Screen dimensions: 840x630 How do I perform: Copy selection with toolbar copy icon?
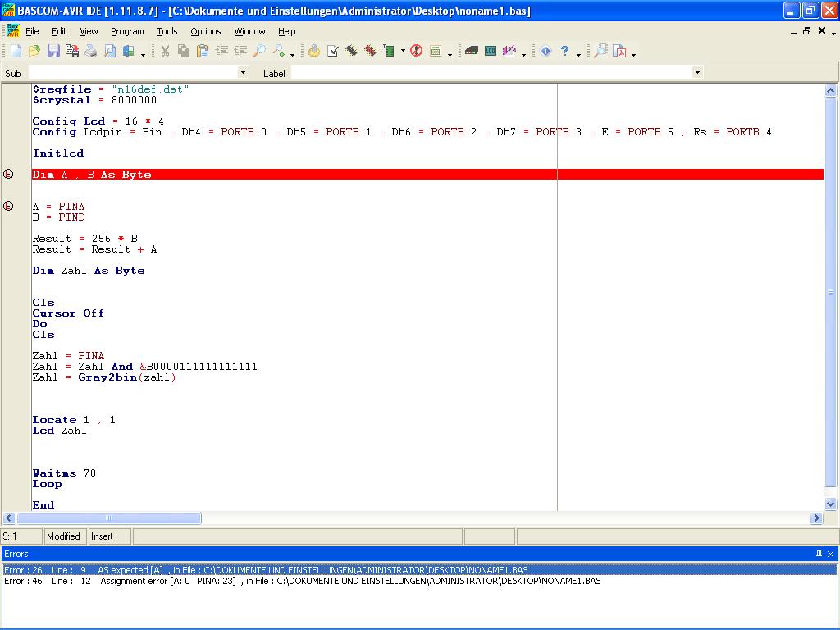(x=183, y=51)
